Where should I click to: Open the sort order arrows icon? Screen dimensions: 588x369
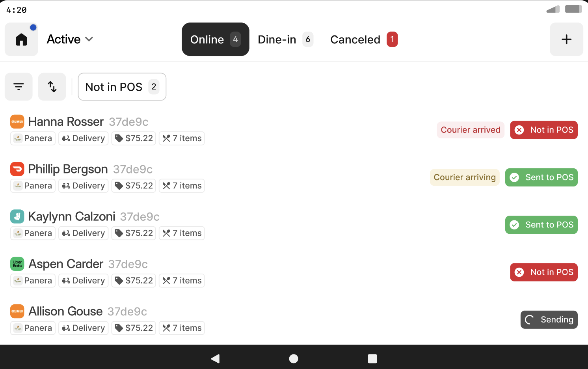(x=52, y=87)
